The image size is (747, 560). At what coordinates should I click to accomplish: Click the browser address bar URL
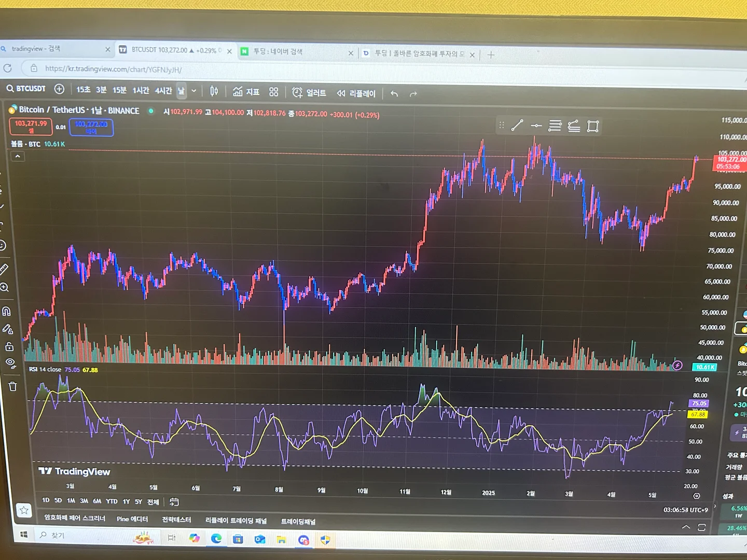113,69
